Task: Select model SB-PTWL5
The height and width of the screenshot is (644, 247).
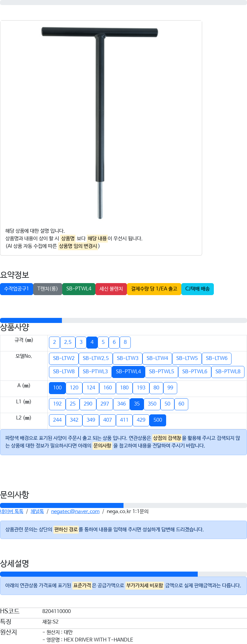Action: point(161,372)
